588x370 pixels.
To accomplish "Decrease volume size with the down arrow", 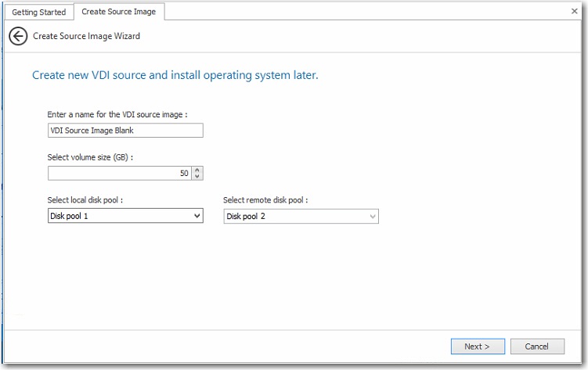I will [x=197, y=177].
